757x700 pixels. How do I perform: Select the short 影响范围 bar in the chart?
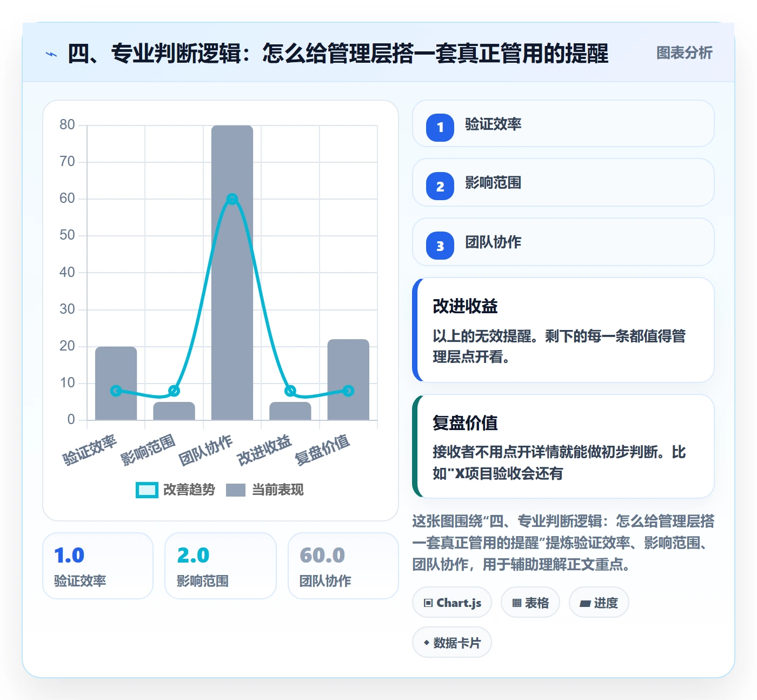coord(174,411)
